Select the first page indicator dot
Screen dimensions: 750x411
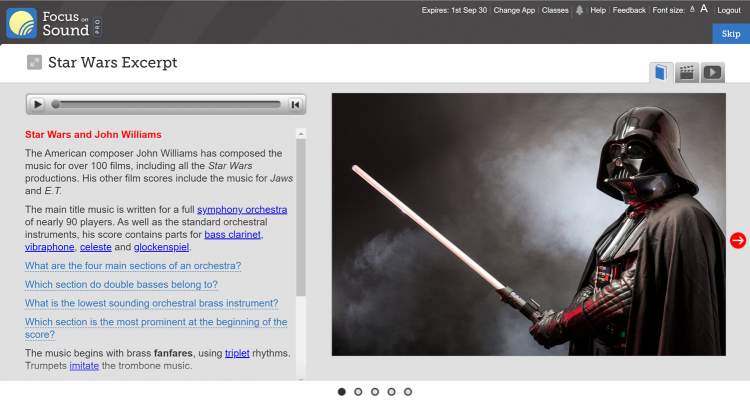342,391
